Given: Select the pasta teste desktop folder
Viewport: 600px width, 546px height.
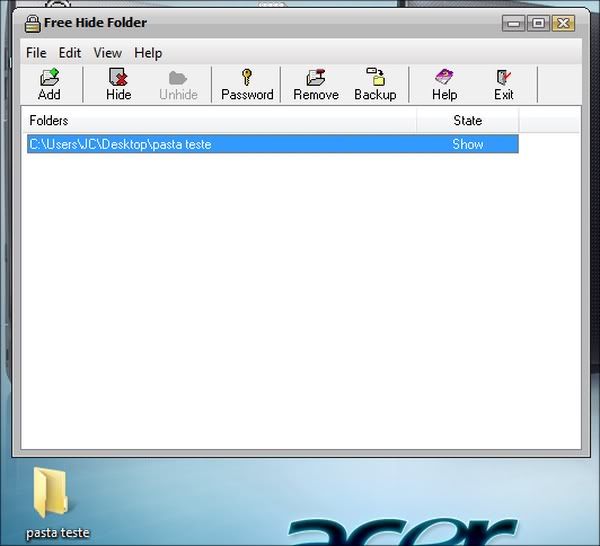Looking at the screenshot, I should (x=57, y=503).
